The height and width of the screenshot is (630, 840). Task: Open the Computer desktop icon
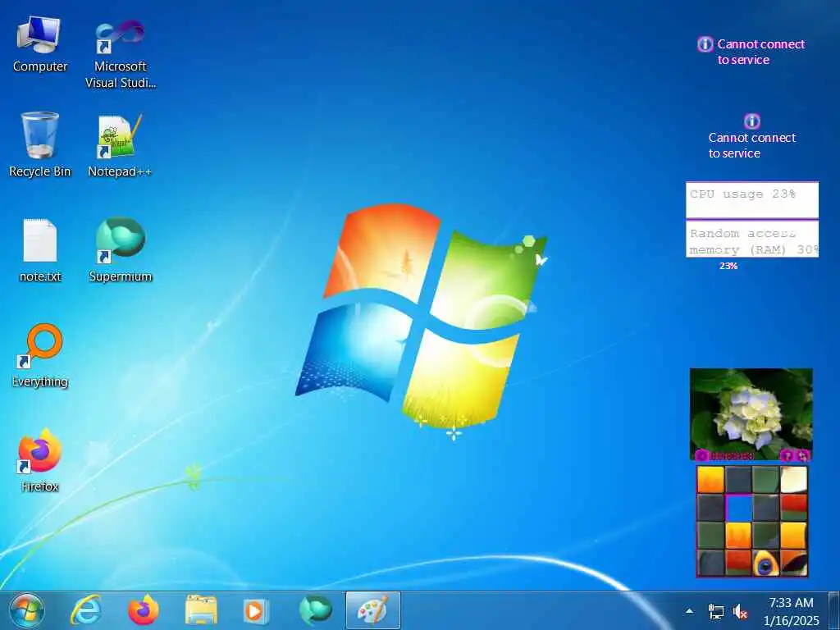click(39, 44)
